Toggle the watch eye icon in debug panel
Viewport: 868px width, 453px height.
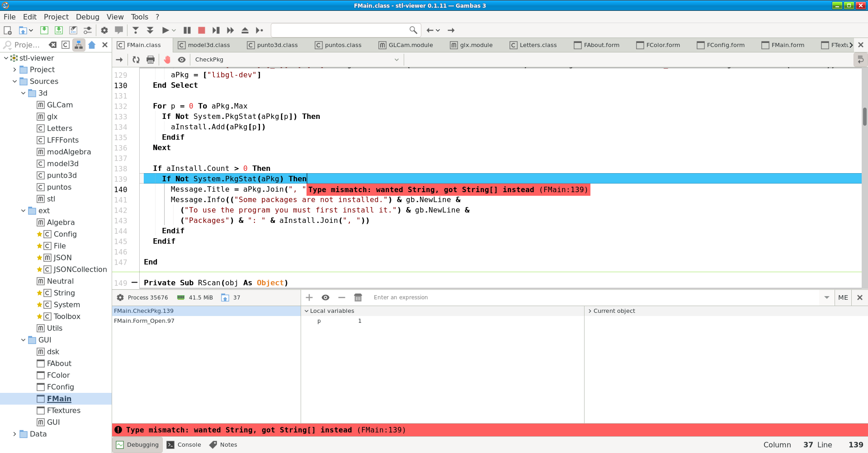[325, 297]
